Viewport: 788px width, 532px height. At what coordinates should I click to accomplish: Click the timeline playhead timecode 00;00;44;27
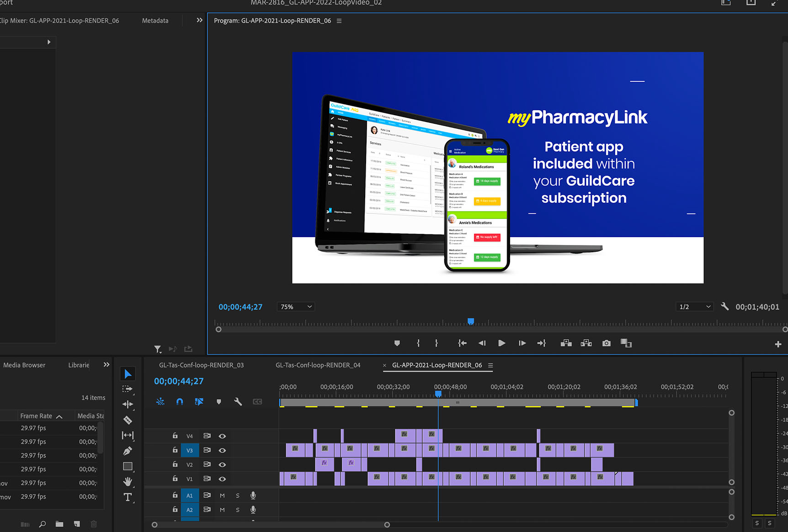click(x=179, y=381)
